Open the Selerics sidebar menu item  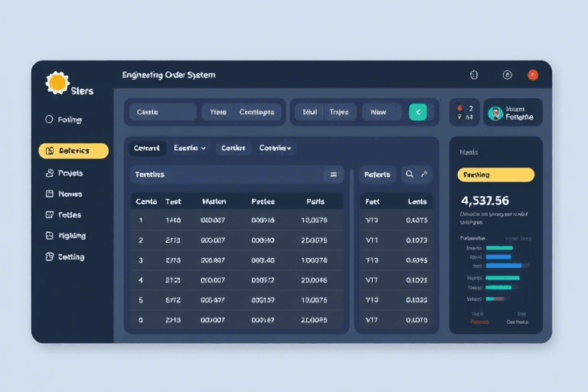click(73, 151)
